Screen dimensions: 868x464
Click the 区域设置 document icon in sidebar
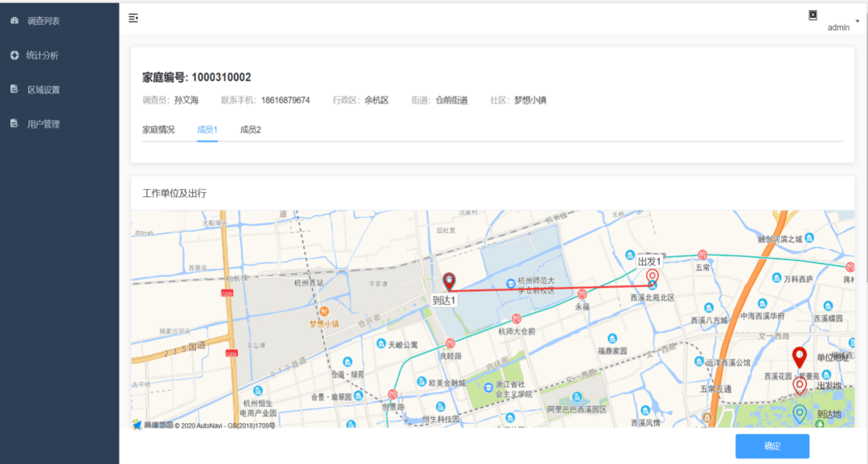[14, 89]
